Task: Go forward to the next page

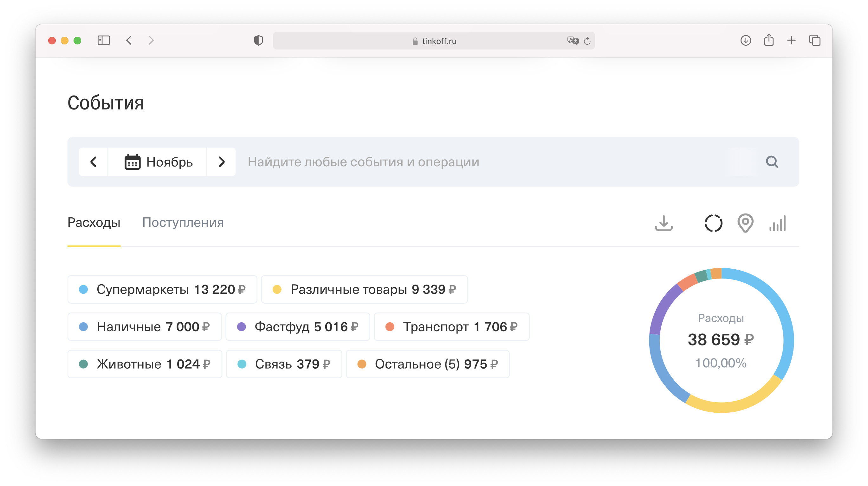Action: coord(151,41)
